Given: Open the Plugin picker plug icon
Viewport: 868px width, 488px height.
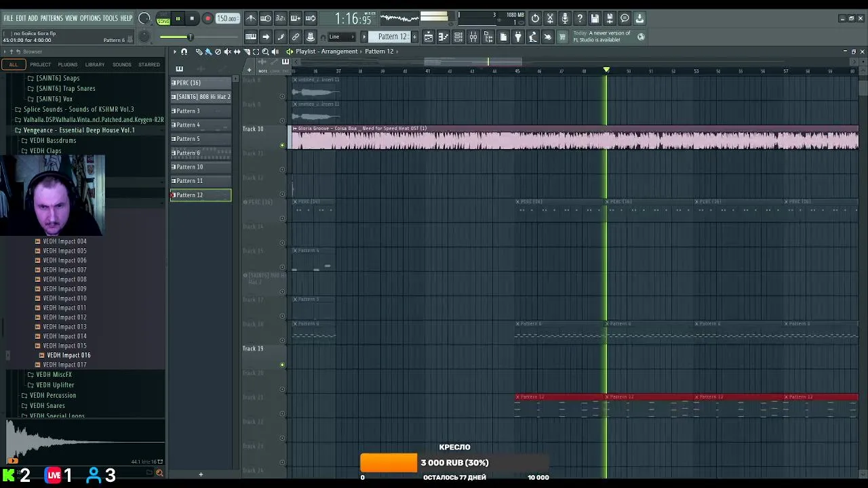Looking at the screenshot, I should 518,37.
